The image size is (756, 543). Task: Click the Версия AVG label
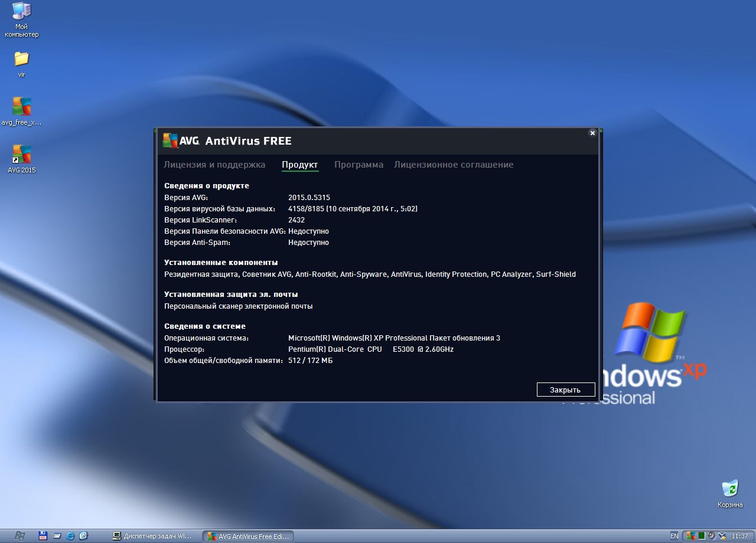click(x=186, y=197)
